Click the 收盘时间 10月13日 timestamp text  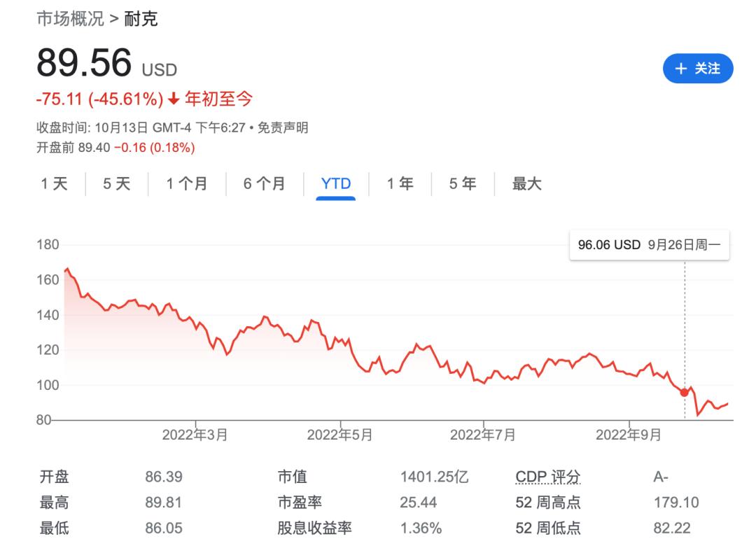coord(141,128)
